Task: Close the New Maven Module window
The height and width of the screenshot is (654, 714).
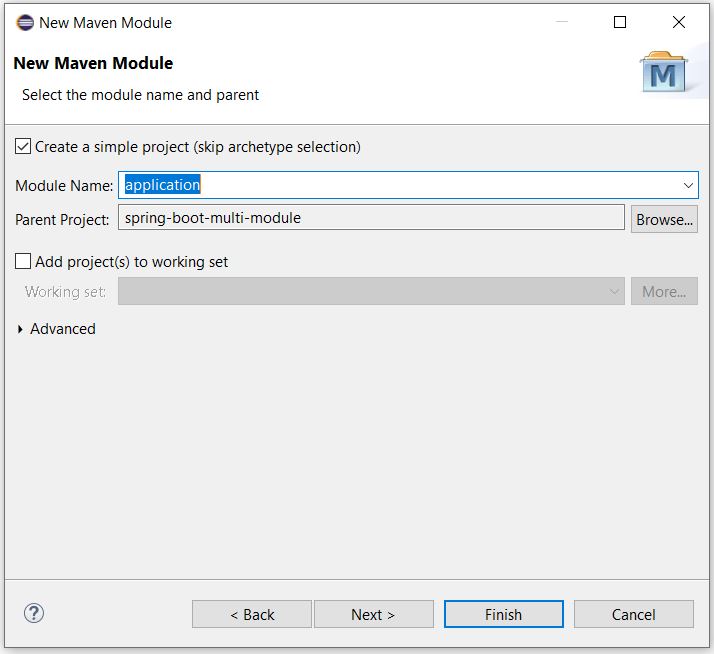Action: (679, 22)
